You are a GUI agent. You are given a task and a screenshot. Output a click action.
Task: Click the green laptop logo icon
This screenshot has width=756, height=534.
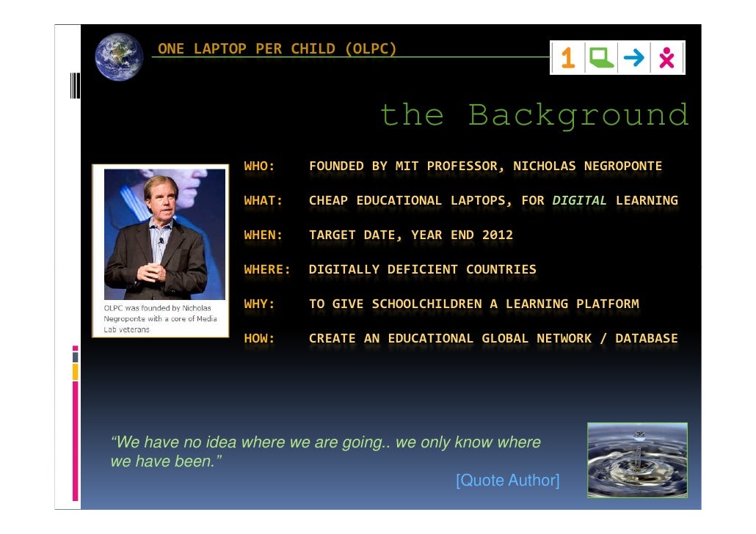click(600, 58)
